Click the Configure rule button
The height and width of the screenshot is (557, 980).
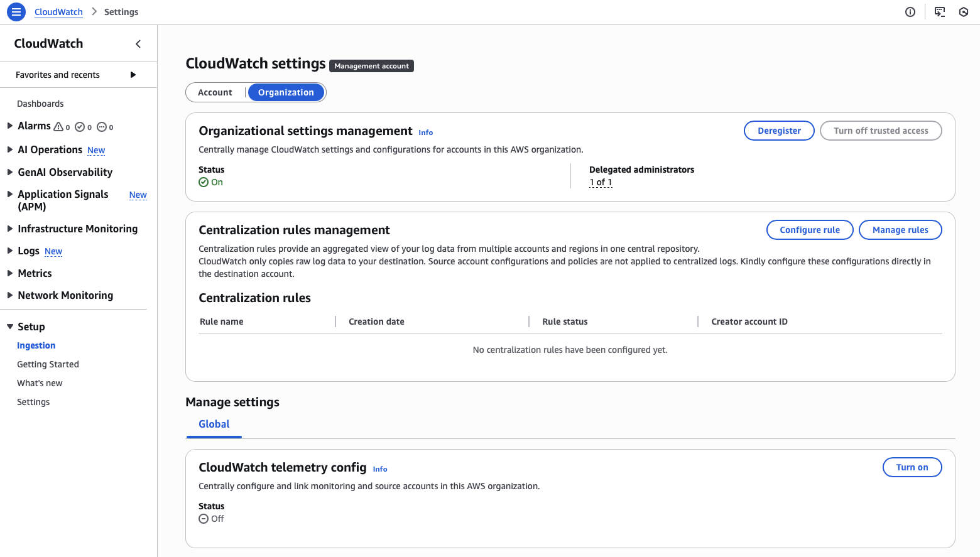pos(809,230)
